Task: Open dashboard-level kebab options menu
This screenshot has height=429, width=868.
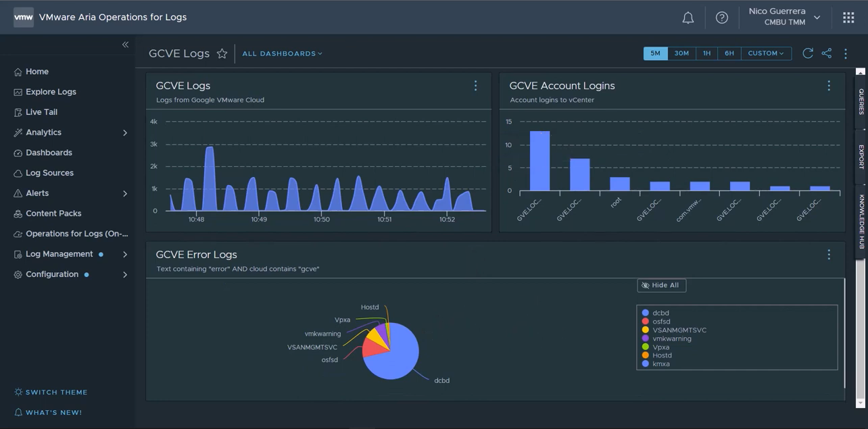Action: click(x=846, y=53)
